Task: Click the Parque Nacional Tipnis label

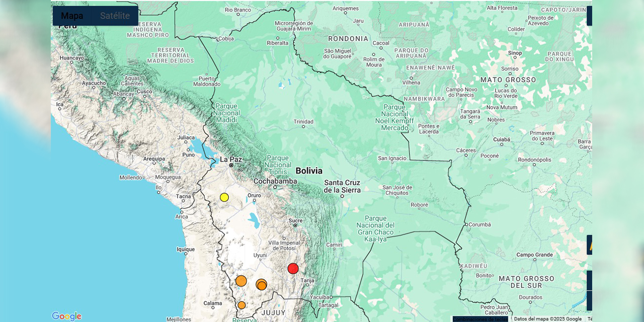Action: (x=278, y=165)
